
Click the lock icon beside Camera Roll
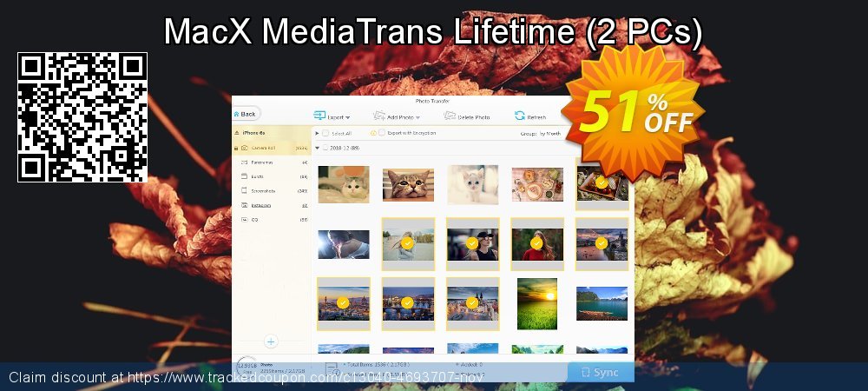(x=236, y=148)
